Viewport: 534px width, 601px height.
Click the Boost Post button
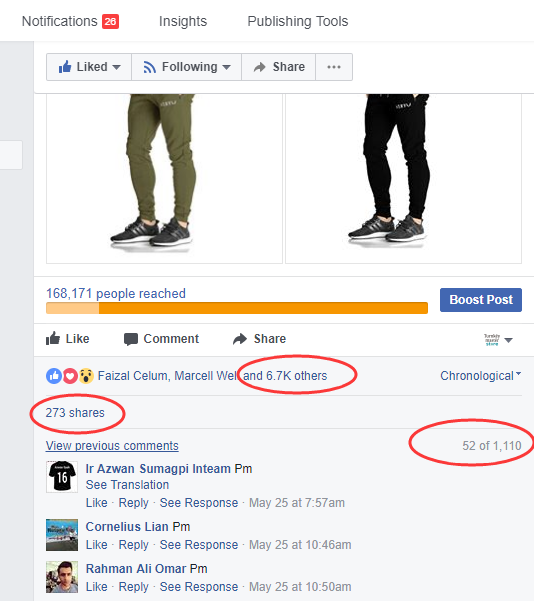coord(481,300)
